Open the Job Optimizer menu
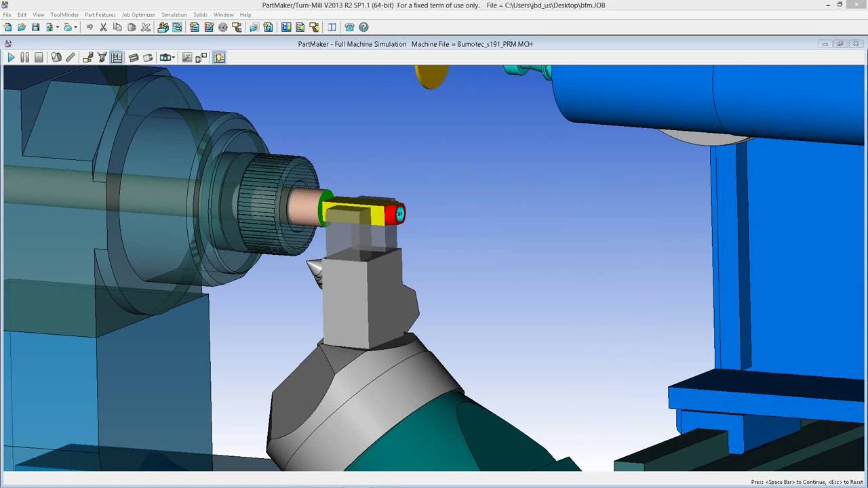 point(138,14)
